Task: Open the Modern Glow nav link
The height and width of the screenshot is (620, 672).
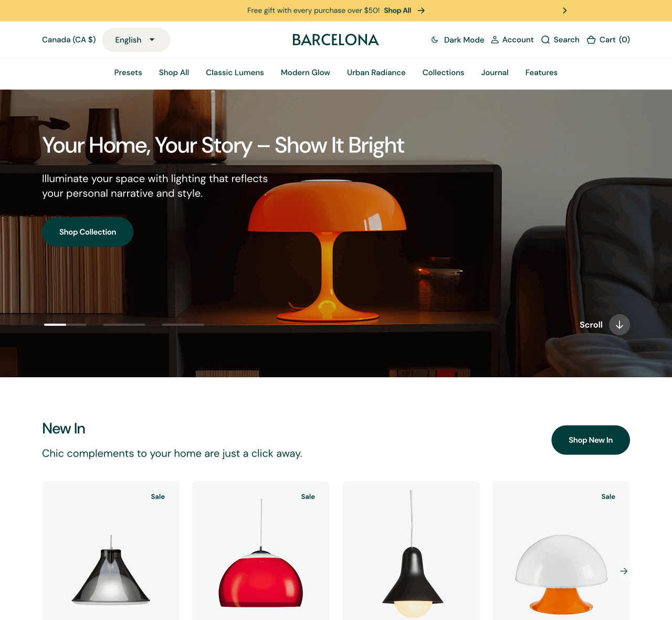Action: coord(306,73)
